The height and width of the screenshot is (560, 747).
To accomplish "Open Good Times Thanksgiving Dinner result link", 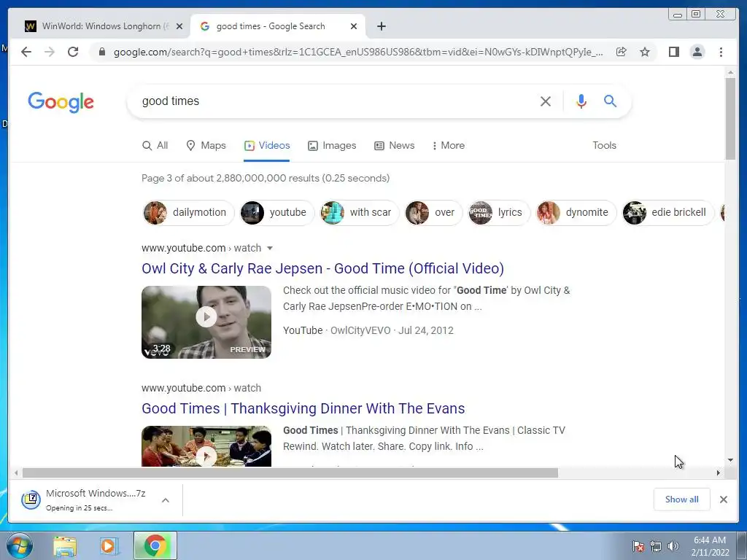I will [303, 408].
